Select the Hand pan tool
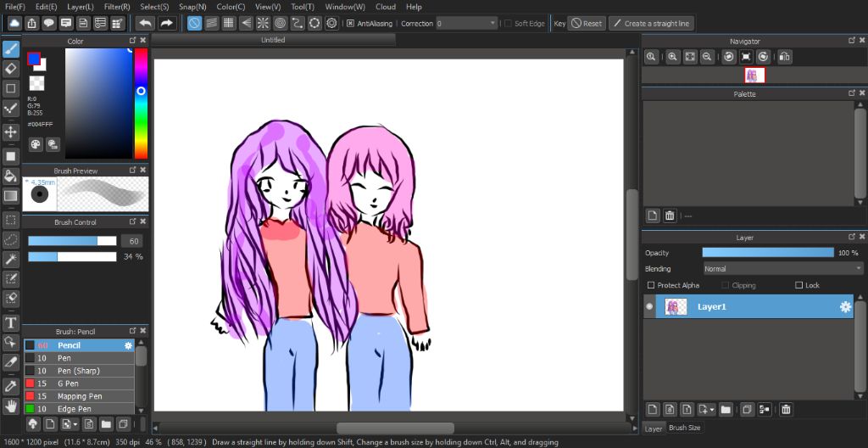 [x=10, y=406]
